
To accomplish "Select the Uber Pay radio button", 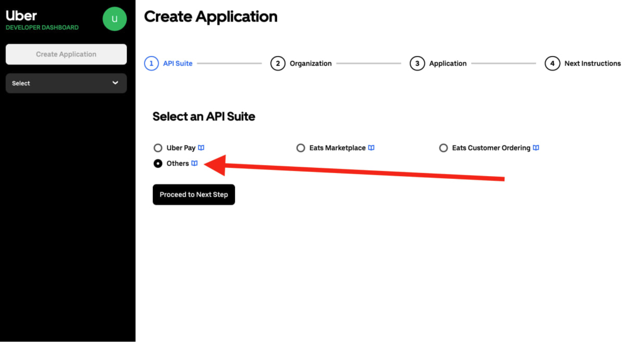I will pyautogui.click(x=158, y=148).
